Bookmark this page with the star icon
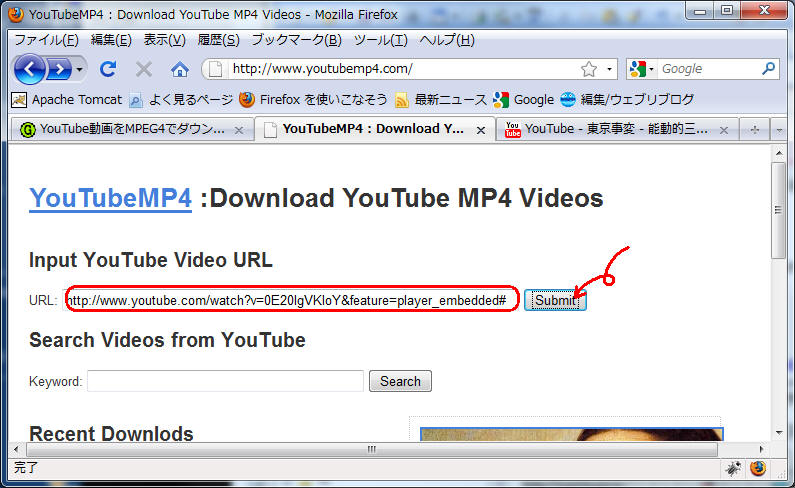The image size is (795, 488). tap(589, 69)
